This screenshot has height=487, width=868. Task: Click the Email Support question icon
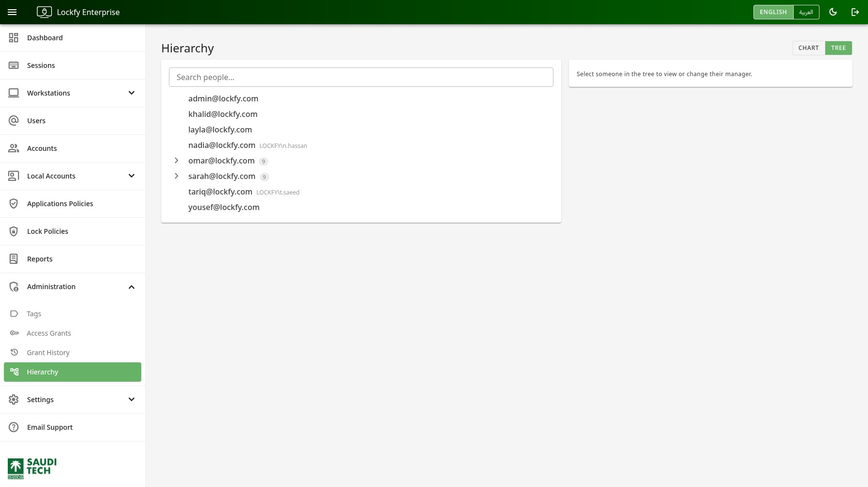(x=14, y=427)
